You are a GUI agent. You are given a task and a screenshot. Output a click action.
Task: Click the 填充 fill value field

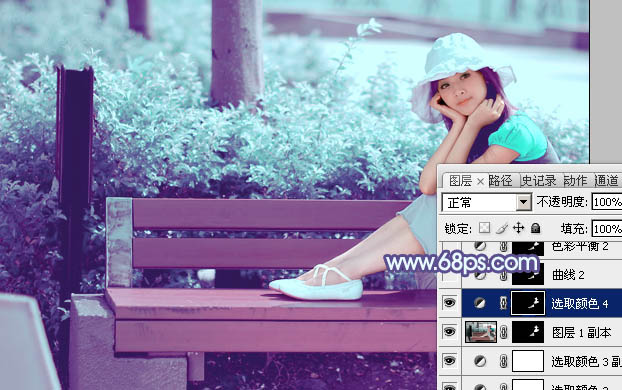[x=607, y=229]
